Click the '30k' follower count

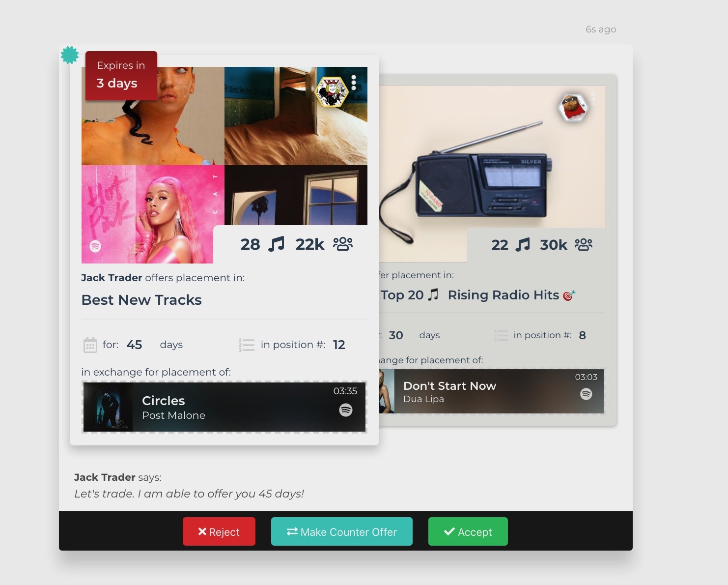554,245
